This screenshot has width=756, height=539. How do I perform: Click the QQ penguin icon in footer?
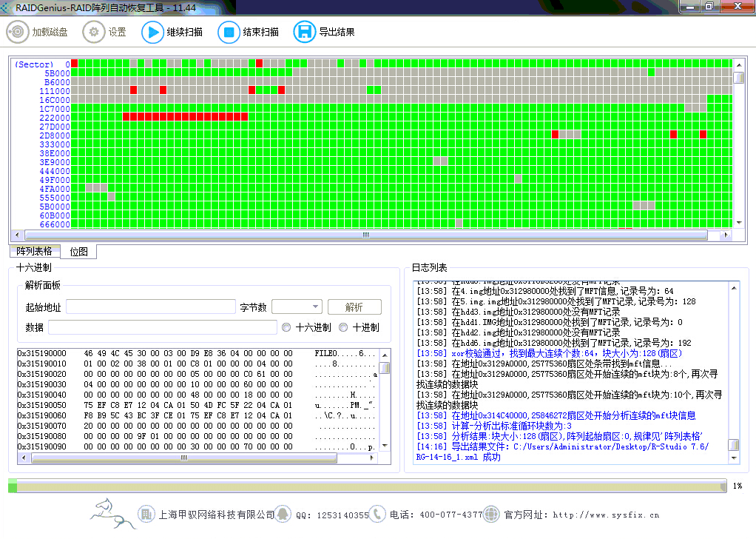tap(283, 514)
